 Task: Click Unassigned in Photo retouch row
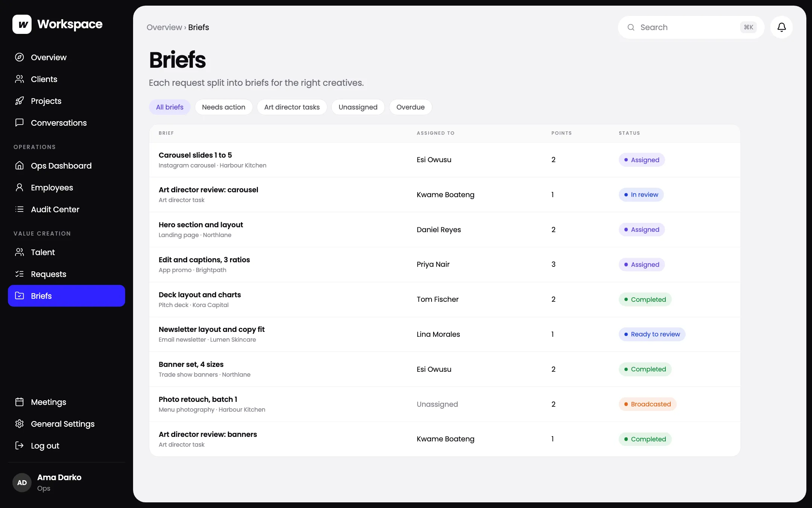tap(437, 404)
